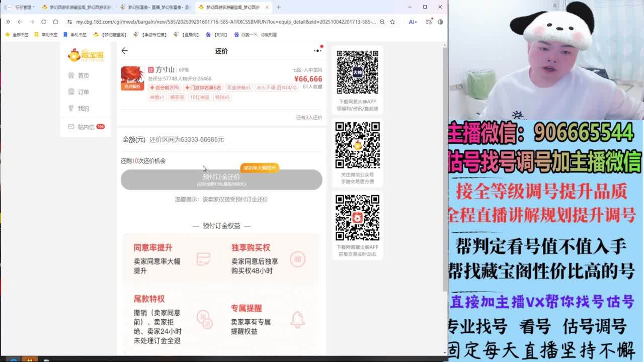Switch to the first 梦幻西游手游藏宝阁 tab
The height and width of the screenshot is (362, 644).
[x=77, y=7]
